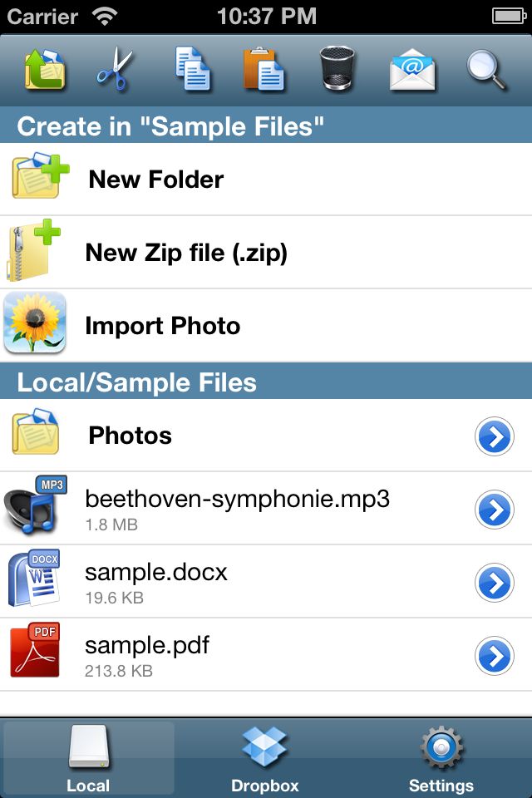Create a New Zip file
Screen dimensions: 532x798
(x=266, y=253)
